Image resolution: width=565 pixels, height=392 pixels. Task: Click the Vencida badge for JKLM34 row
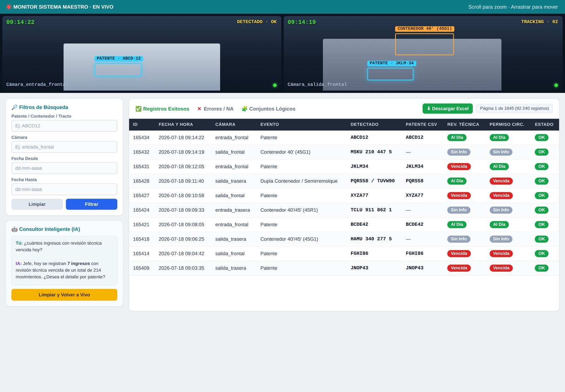459,167
